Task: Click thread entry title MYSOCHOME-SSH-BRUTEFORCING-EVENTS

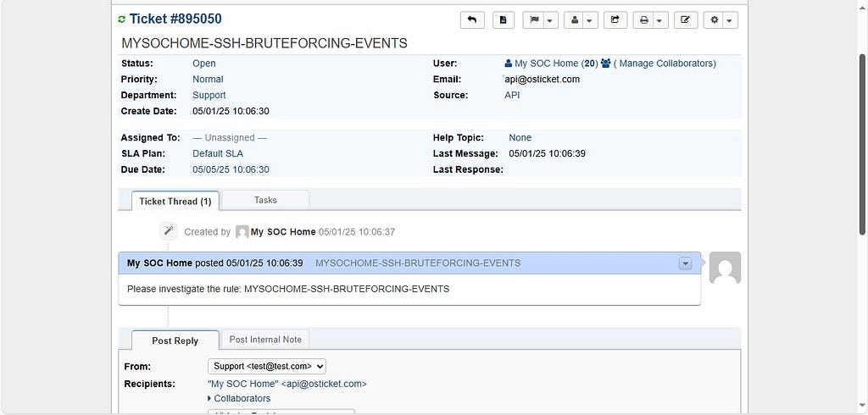Action: point(418,263)
